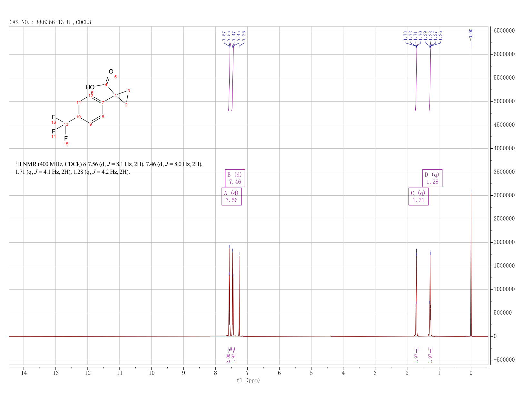Click the HO group in the structure
Image resolution: width=532 pixels, height=411 pixels.
coord(90,87)
